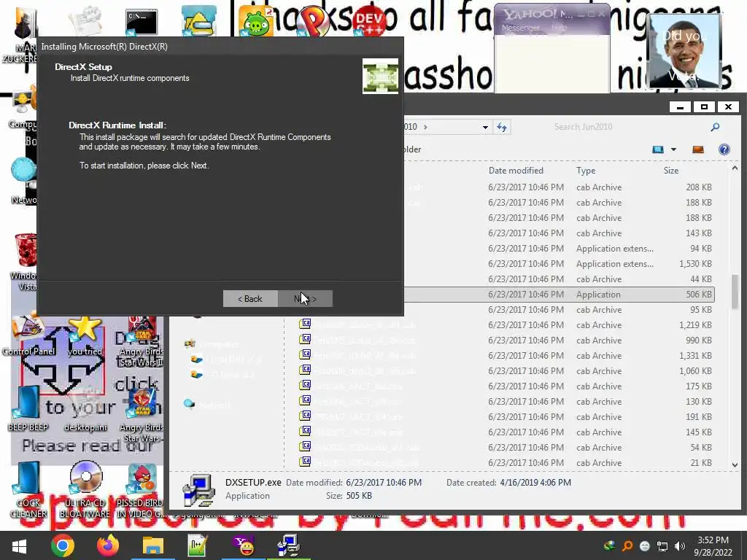Image resolution: width=747 pixels, height=560 pixels.
Task: Open the view options dropdown arrow in Explorer
Action: click(673, 149)
